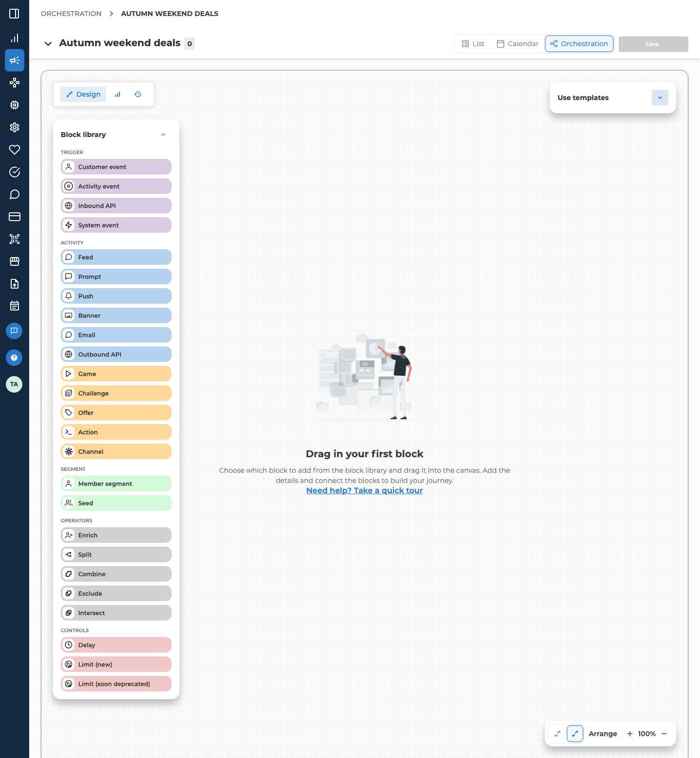Open the card payment sidebar icon
This screenshot has height=758, width=700.
point(14,217)
